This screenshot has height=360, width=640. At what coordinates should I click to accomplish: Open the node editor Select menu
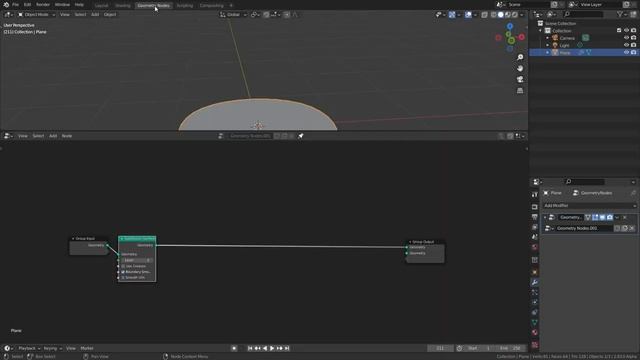tap(38, 136)
